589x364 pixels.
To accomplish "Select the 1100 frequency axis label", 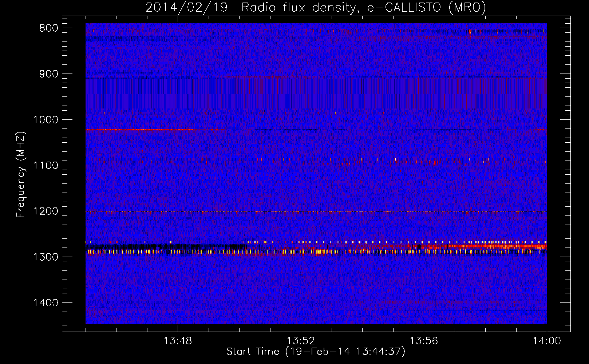I will [x=46, y=165].
